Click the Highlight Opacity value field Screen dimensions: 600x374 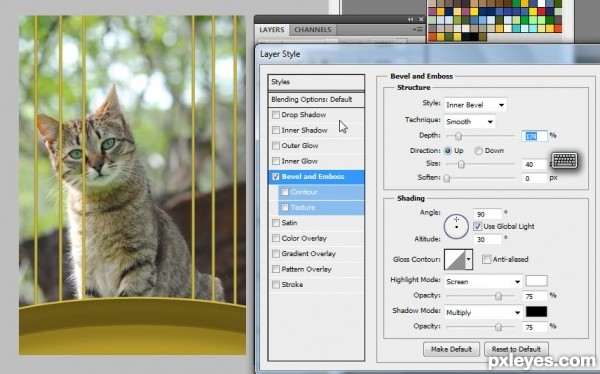click(534, 296)
